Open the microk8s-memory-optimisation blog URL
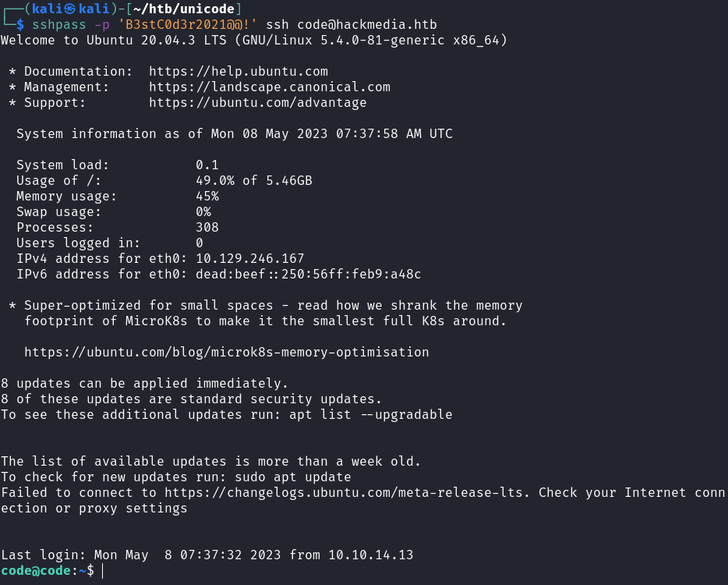 (x=227, y=352)
